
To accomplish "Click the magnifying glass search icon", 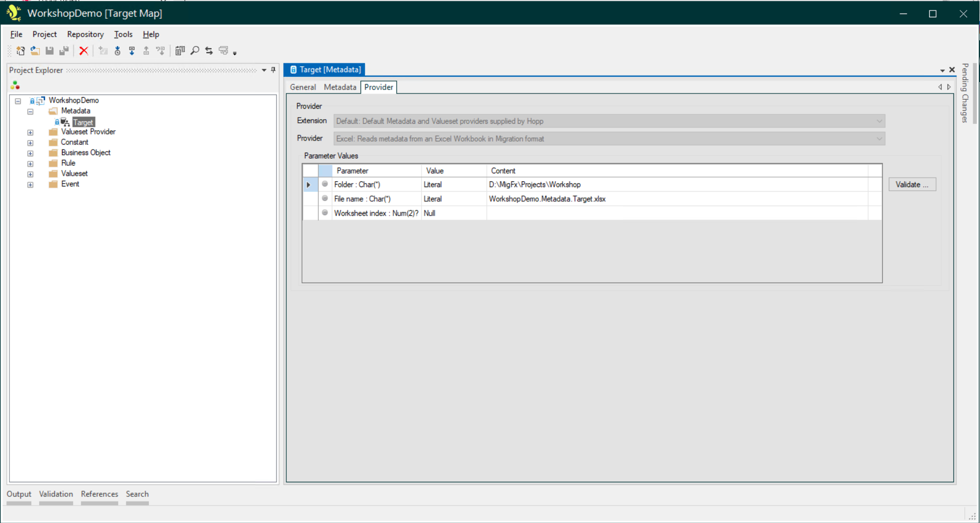I will click(195, 51).
